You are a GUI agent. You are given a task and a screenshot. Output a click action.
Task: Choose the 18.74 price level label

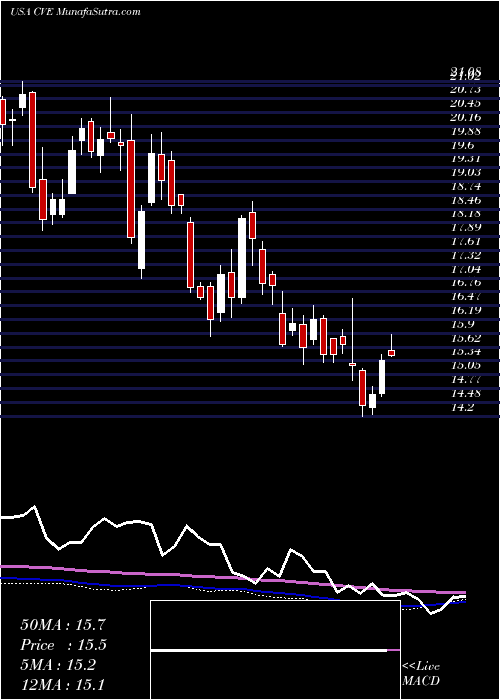(x=466, y=187)
